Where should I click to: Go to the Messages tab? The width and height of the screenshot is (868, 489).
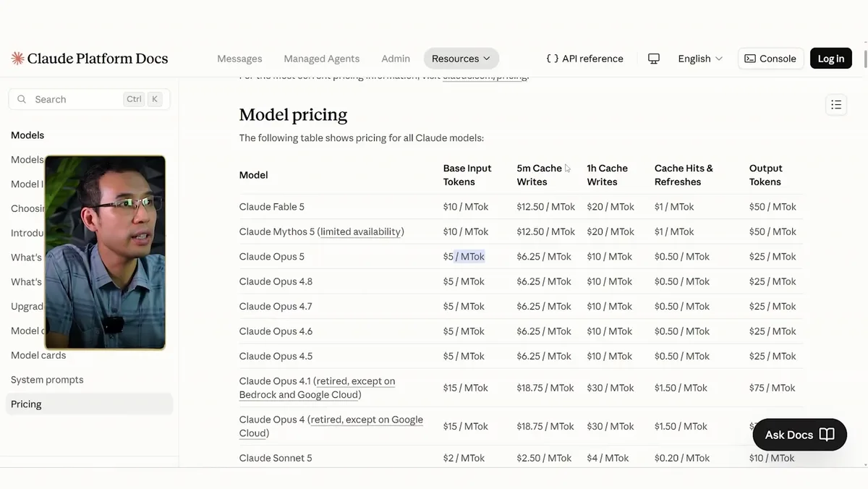pos(239,59)
